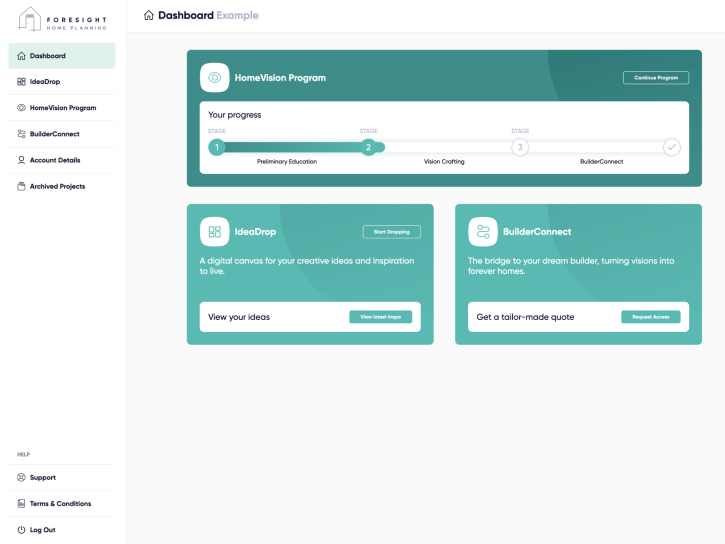Click the BuilderConnect card icon
The width and height of the screenshot is (725, 544).
[x=483, y=232]
